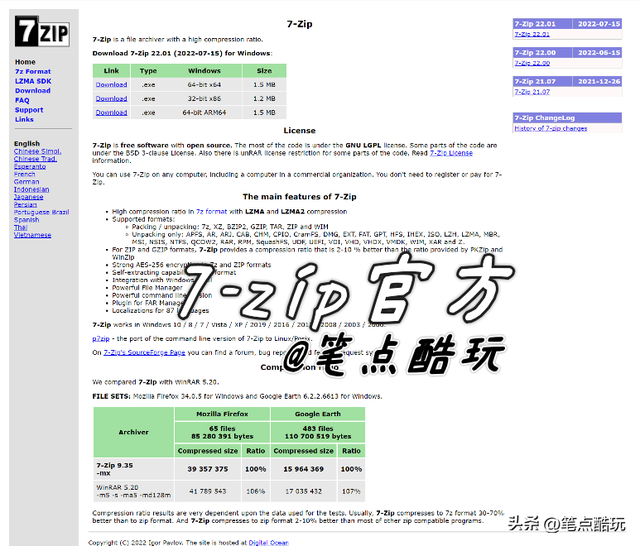
Task: Download the 32-bit x86 exe
Action: [111, 99]
